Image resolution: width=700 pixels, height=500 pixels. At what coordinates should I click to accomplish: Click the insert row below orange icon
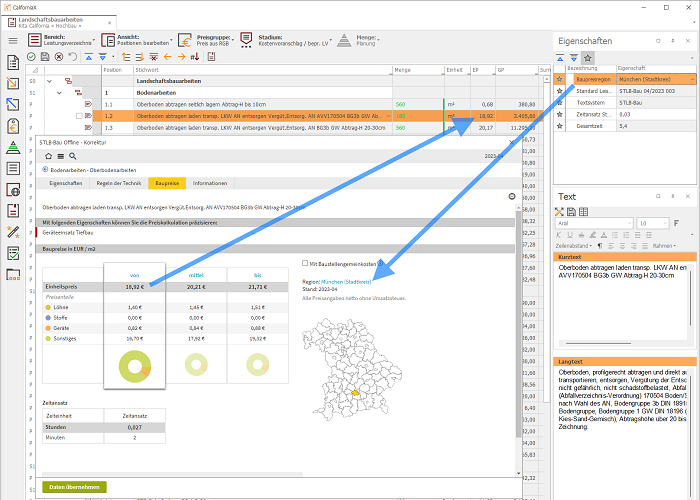(x=140, y=57)
